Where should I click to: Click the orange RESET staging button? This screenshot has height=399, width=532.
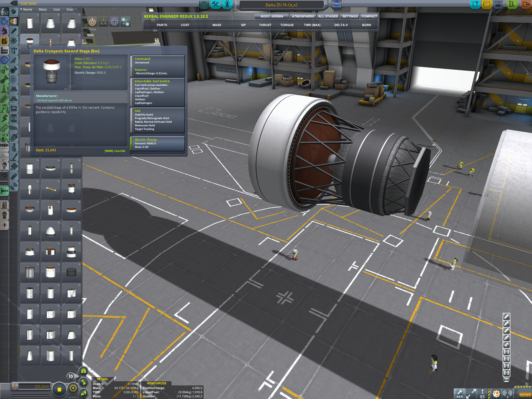[525, 395]
